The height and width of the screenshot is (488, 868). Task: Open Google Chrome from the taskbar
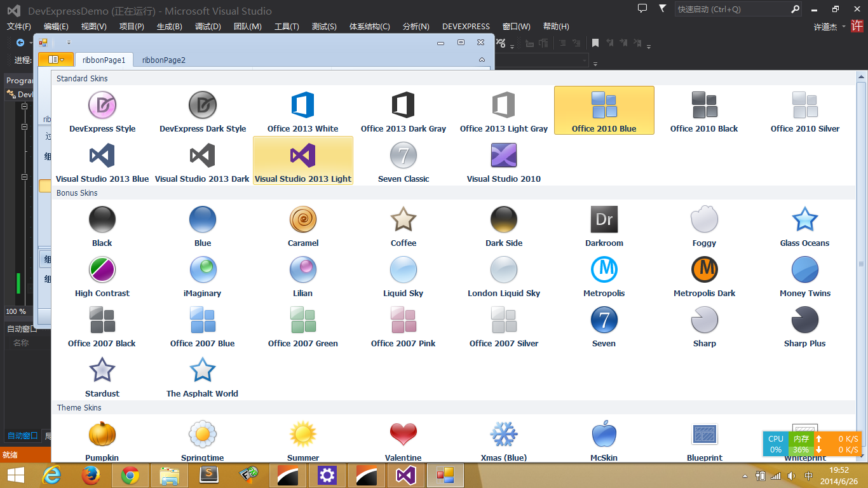(130, 475)
